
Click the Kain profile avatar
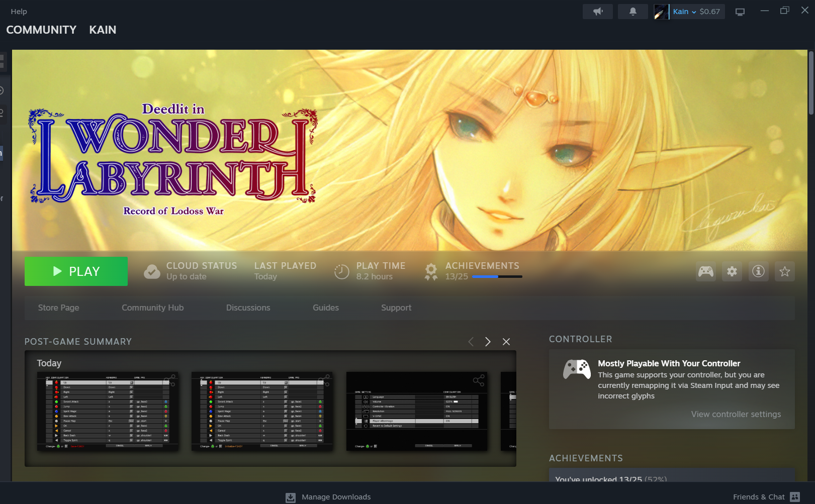(x=661, y=12)
